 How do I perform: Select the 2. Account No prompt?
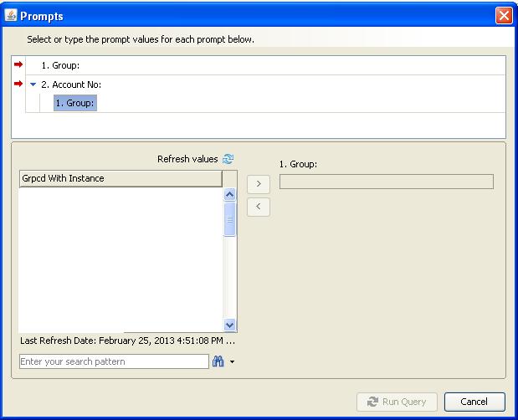70,85
